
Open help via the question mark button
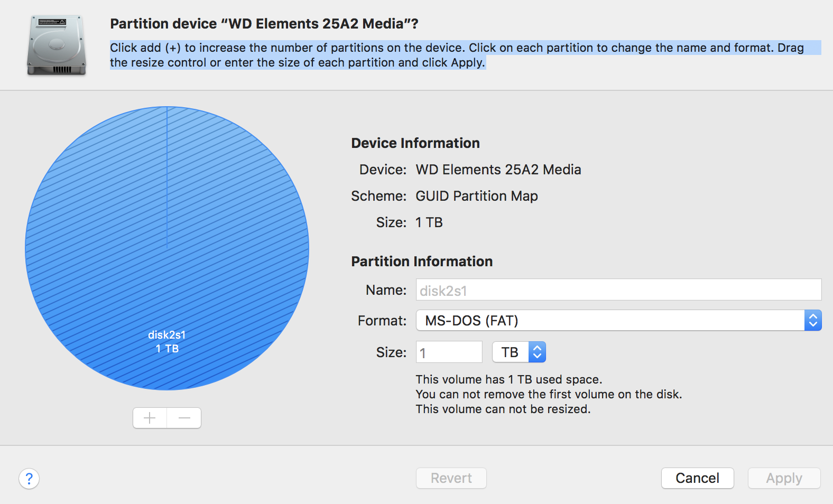(x=29, y=479)
